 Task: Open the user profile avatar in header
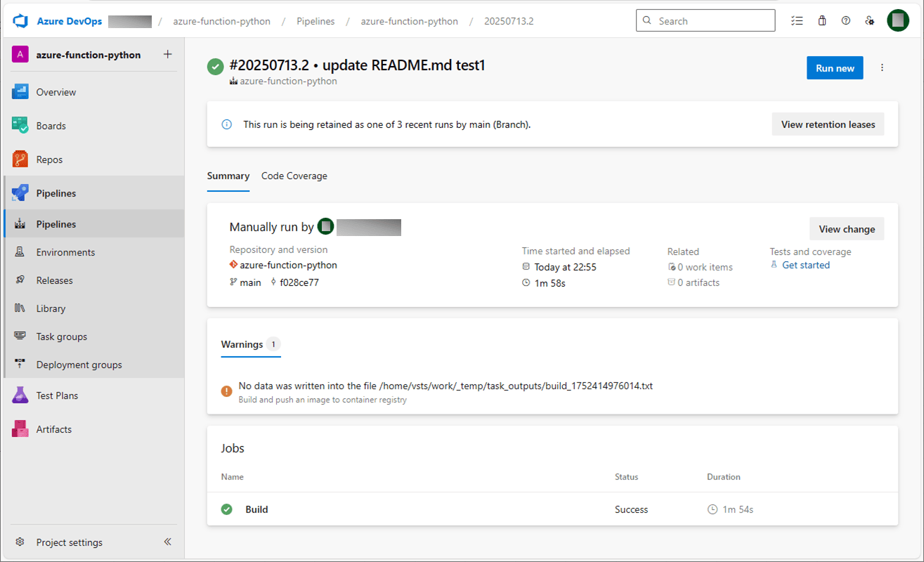898,21
